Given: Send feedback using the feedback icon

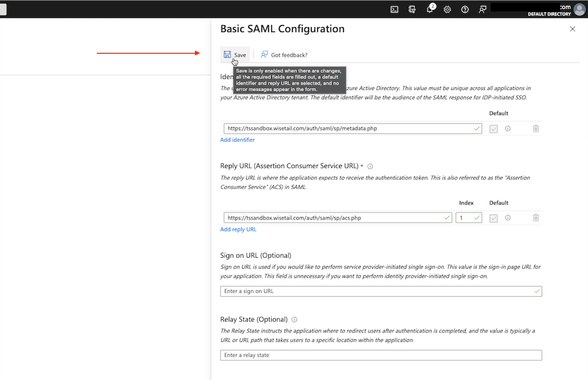Looking at the screenshot, I should [x=483, y=9].
